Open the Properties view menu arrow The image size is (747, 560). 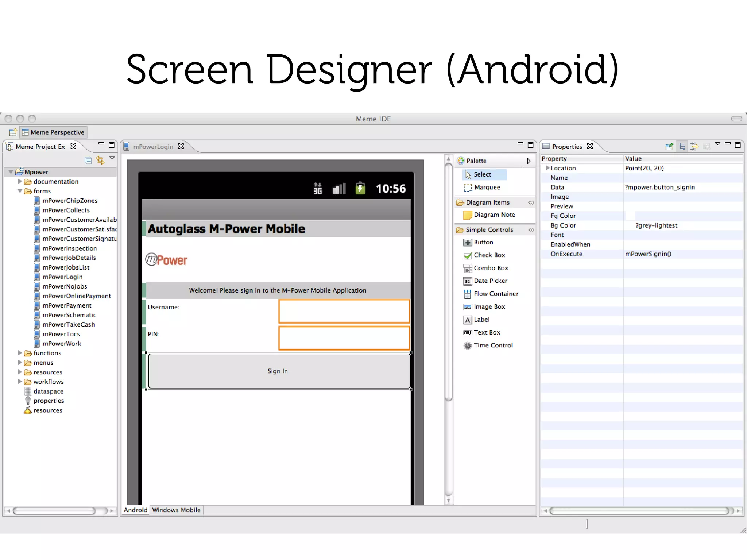pos(717,144)
